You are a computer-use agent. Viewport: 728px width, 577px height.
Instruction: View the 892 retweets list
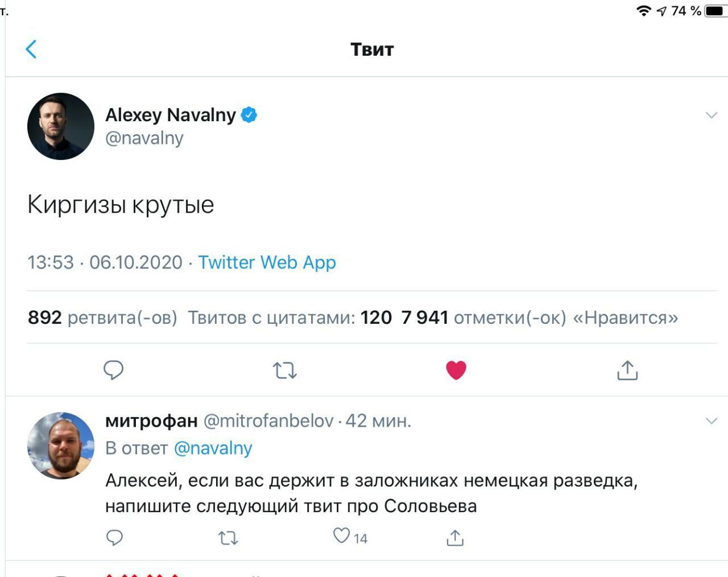102,318
